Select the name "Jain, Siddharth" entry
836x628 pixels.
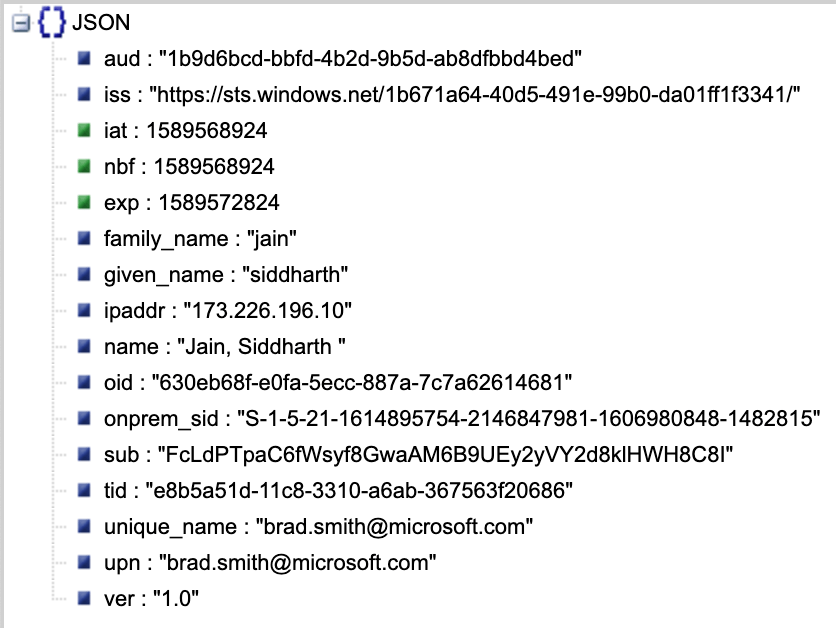(225, 347)
